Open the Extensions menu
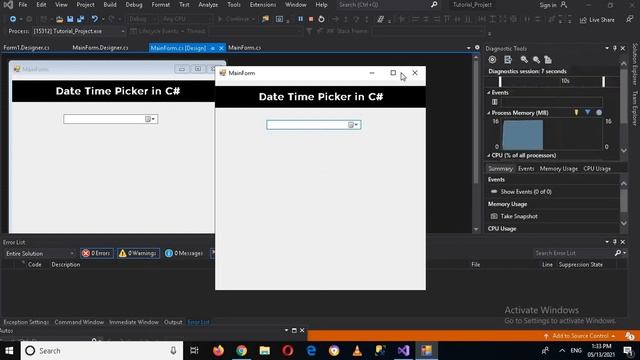This screenshot has height=360, width=640. coord(262,5)
